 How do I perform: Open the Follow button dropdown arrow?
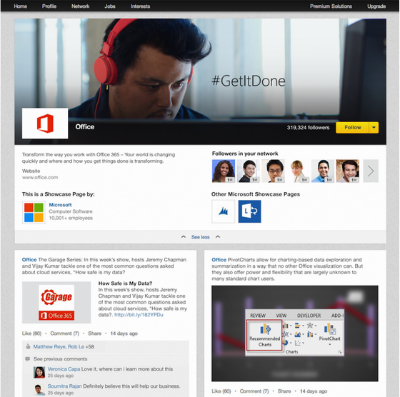(x=374, y=128)
